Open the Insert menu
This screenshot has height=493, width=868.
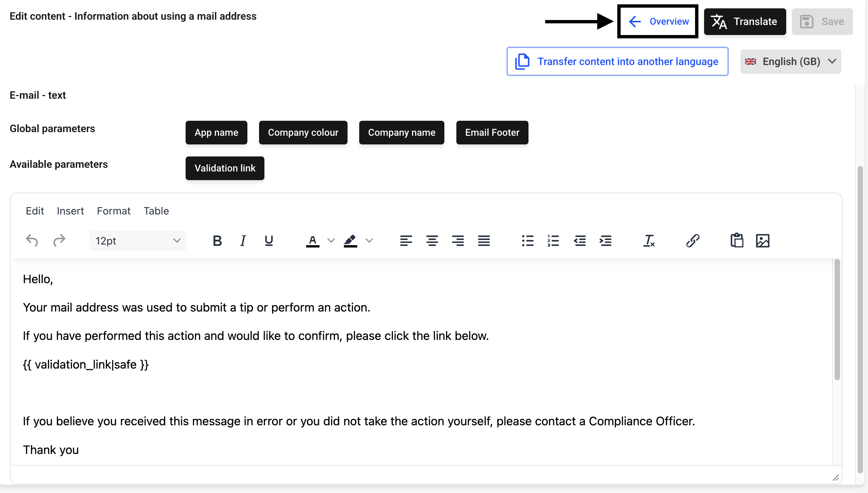click(70, 211)
